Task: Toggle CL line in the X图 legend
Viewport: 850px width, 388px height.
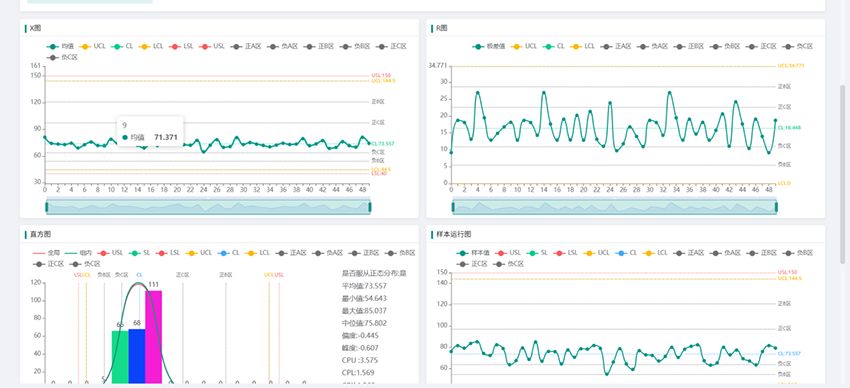Action: coord(122,47)
